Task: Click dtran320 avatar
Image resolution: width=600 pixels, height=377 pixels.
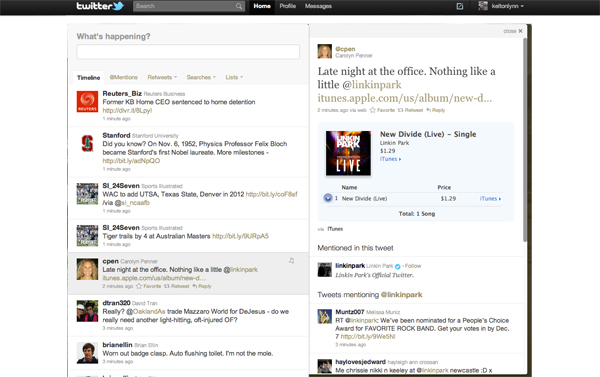Action: click(x=87, y=311)
